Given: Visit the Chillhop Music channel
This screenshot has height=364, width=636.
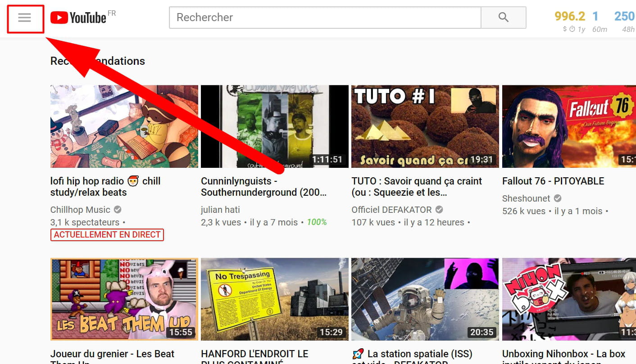Looking at the screenshot, I should click(x=80, y=210).
